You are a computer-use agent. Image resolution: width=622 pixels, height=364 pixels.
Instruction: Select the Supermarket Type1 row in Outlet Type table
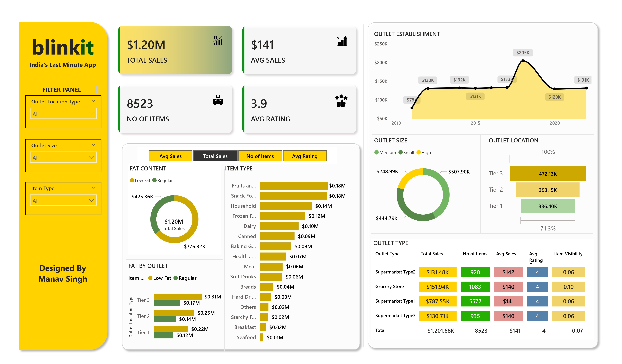coord(395,301)
